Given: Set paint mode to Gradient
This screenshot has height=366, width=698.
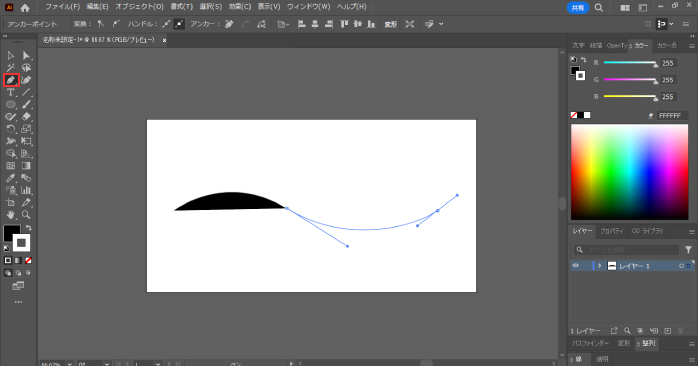Looking at the screenshot, I should [18, 260].
